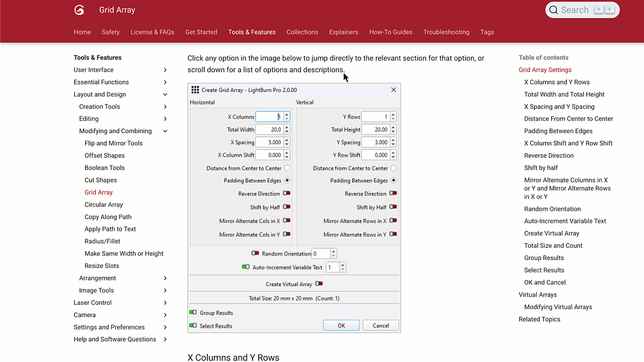Click the X Spacing input field

tap(269, 142)
